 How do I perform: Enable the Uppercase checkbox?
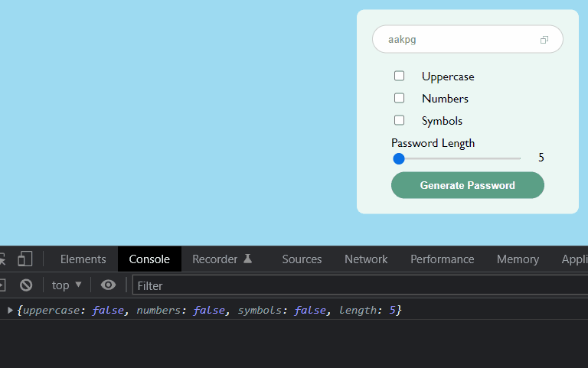(x=399, y=76)
